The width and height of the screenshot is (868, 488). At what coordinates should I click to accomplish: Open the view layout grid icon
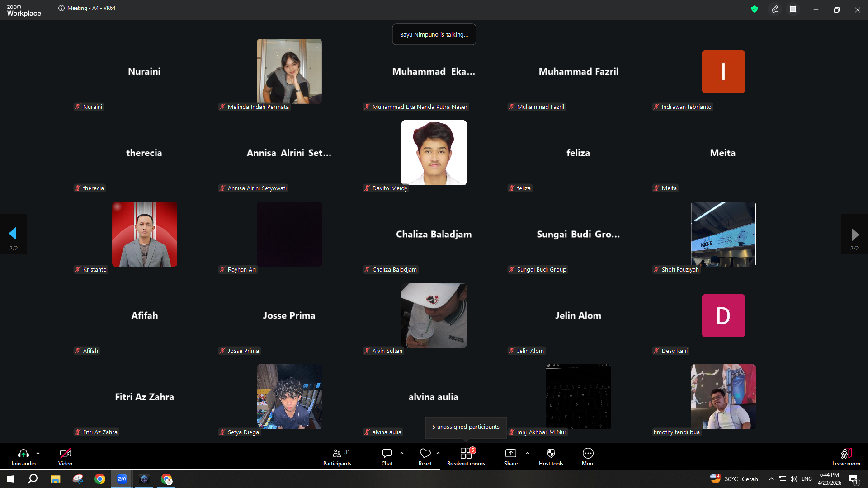(x=793, y=9)
